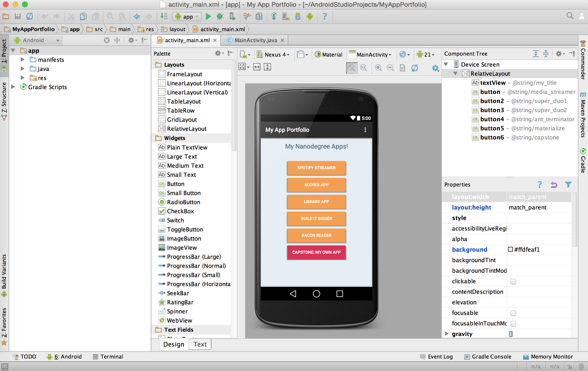Click the Search Everywhere magnifier icon

tap(570, 16)
